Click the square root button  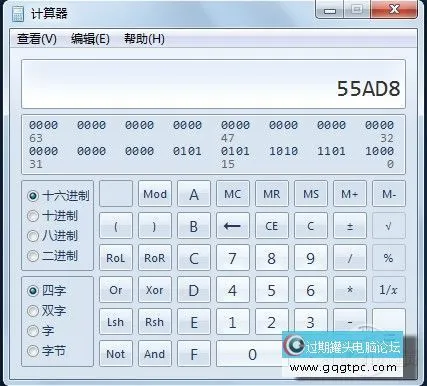point(389,226)
